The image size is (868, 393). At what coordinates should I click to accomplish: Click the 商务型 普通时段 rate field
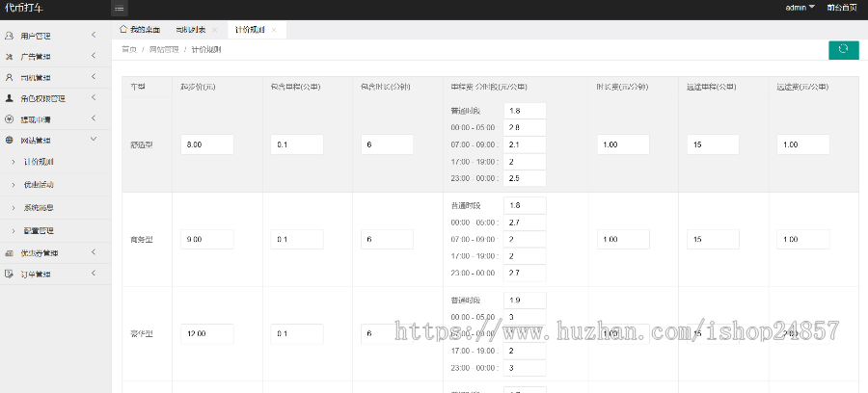[x=525, y=205]
